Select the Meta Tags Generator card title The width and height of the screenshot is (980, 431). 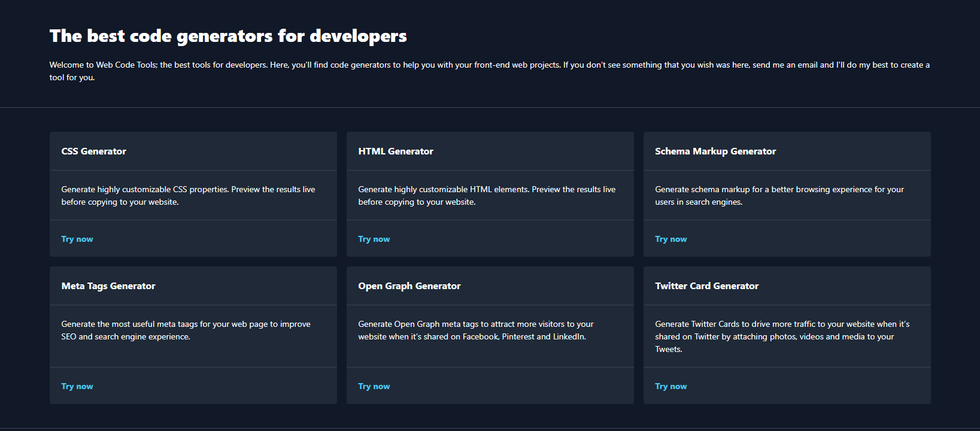coord(108,286)
